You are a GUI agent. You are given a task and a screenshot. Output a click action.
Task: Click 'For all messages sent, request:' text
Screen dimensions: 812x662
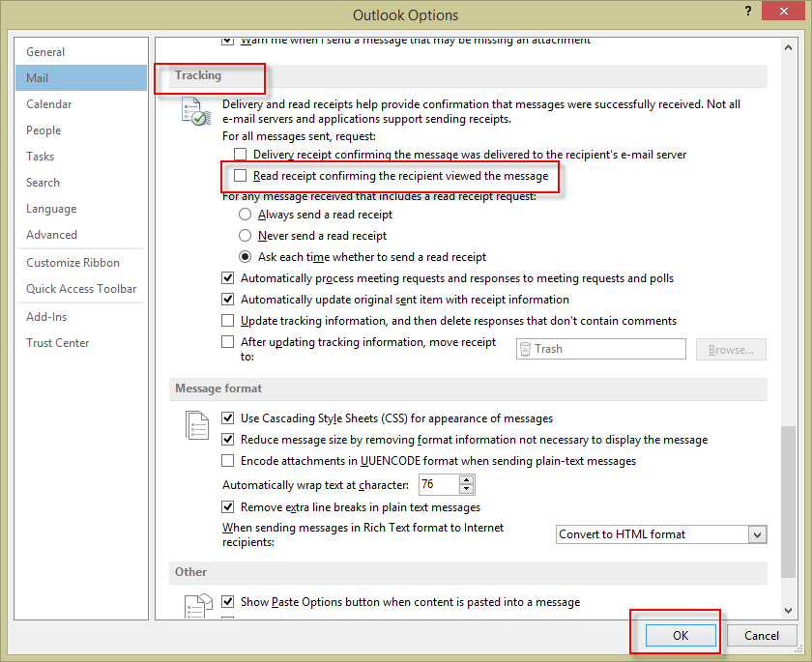click(300, 136)
